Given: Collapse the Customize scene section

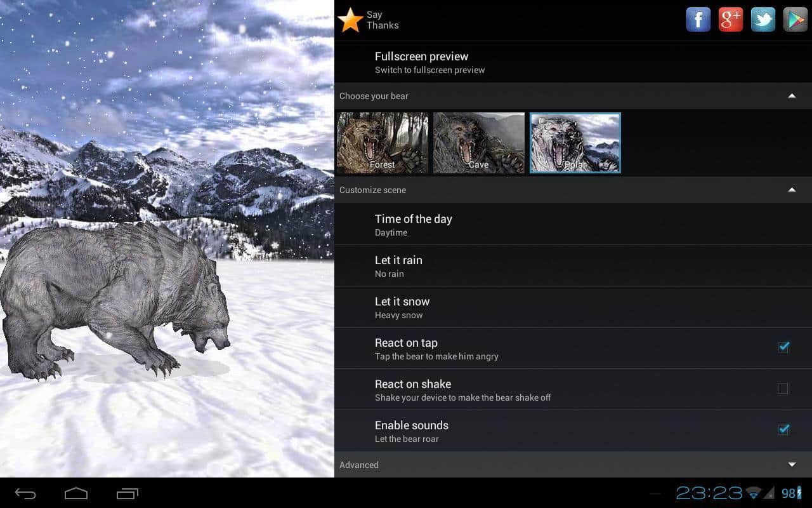Looking at the screenshot, I should tap(791, 190).
